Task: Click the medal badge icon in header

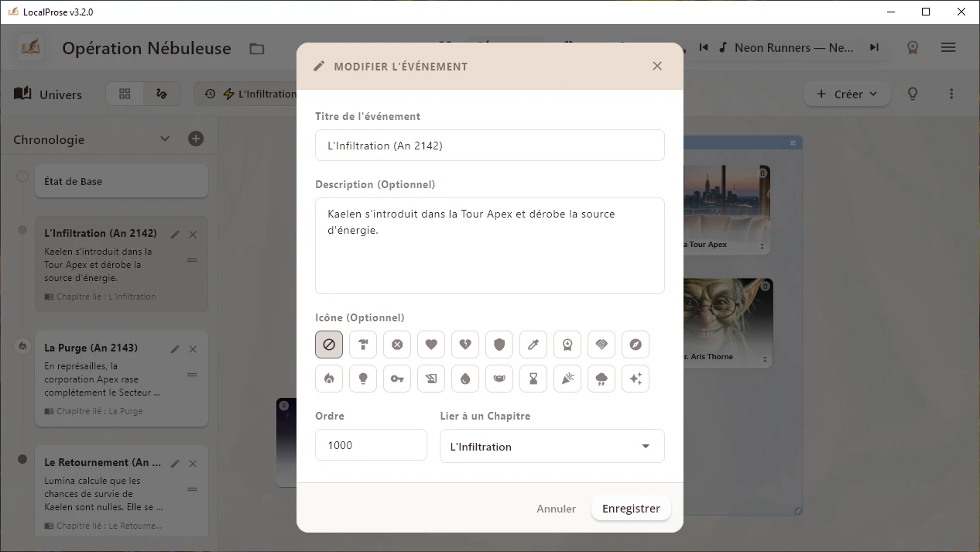Action: tap(913, 47)
